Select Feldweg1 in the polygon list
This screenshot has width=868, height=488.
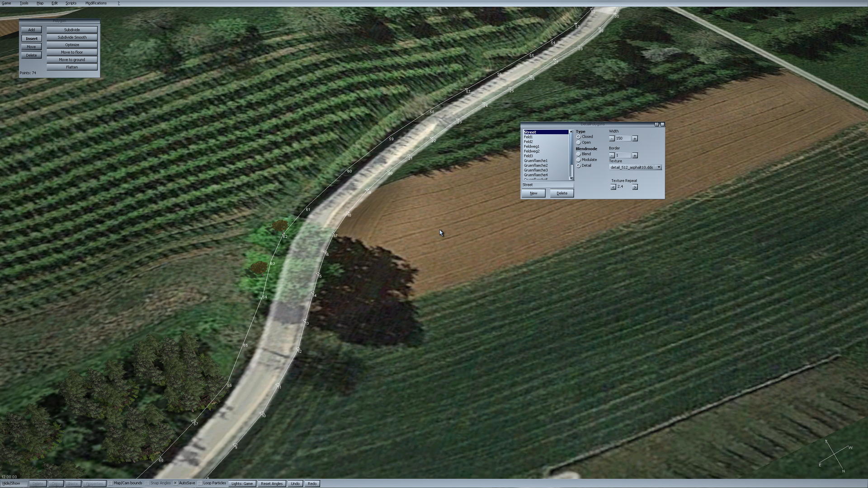click(x=532, y=146)
